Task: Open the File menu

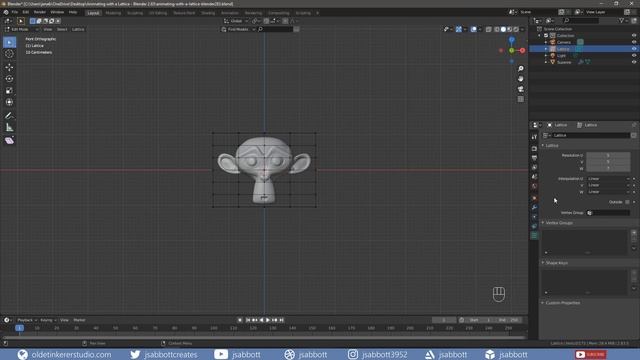Action: (15, 12)
